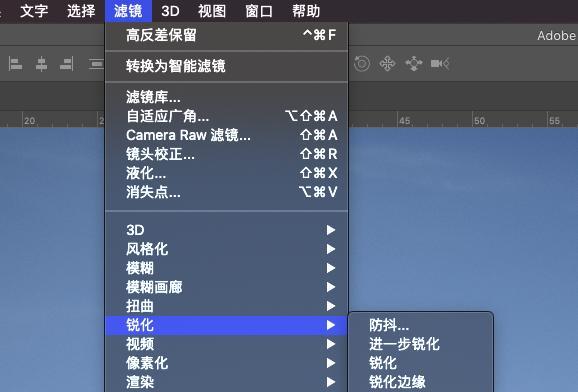Open the 选择 menu
The image size is (578, 392).
(x=81, y=11)
